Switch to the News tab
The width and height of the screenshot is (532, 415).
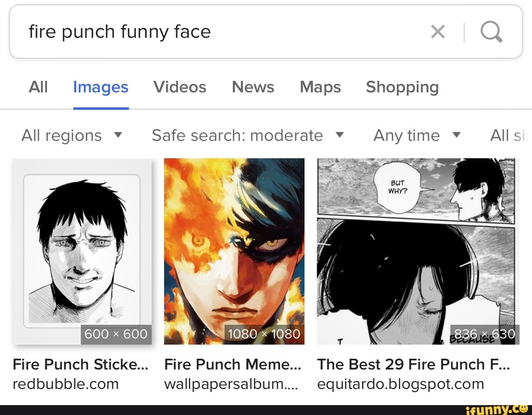tap(253, 87)
